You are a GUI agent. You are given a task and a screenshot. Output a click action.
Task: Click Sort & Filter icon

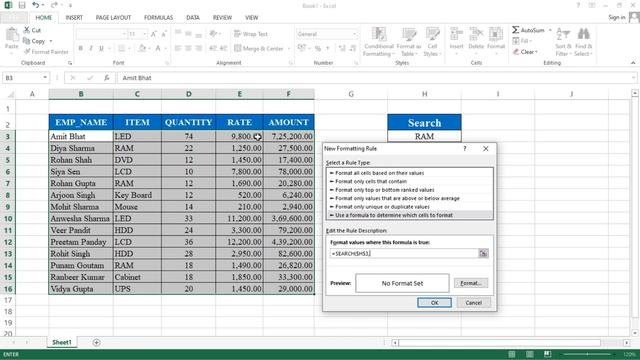pos(563,35)
